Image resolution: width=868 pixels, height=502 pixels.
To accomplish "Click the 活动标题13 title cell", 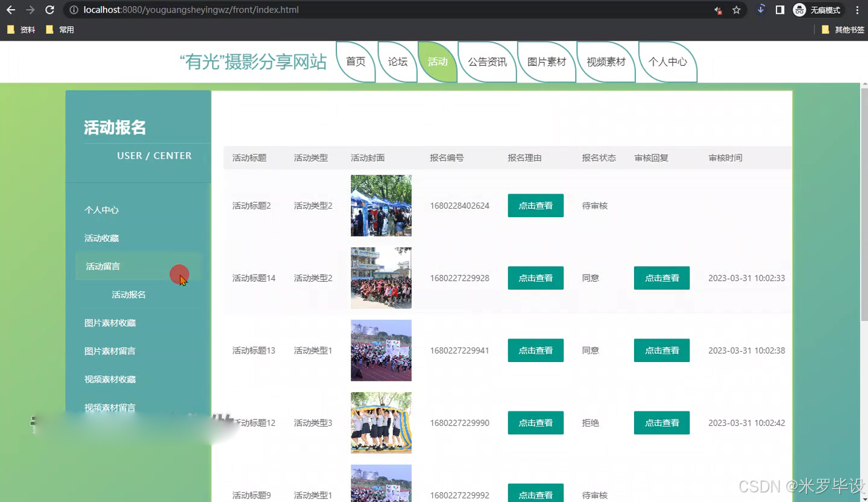I will pos(254,351).
